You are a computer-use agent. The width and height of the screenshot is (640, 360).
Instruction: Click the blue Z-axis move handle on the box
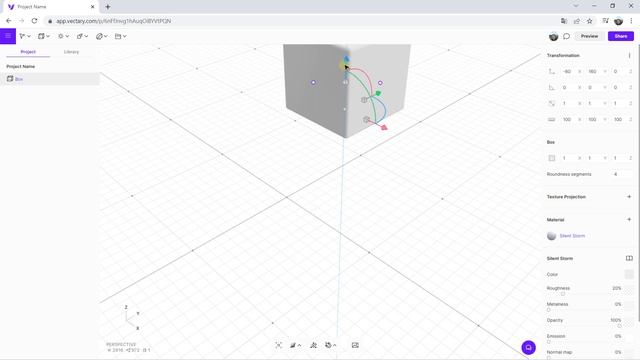(347, 59)
